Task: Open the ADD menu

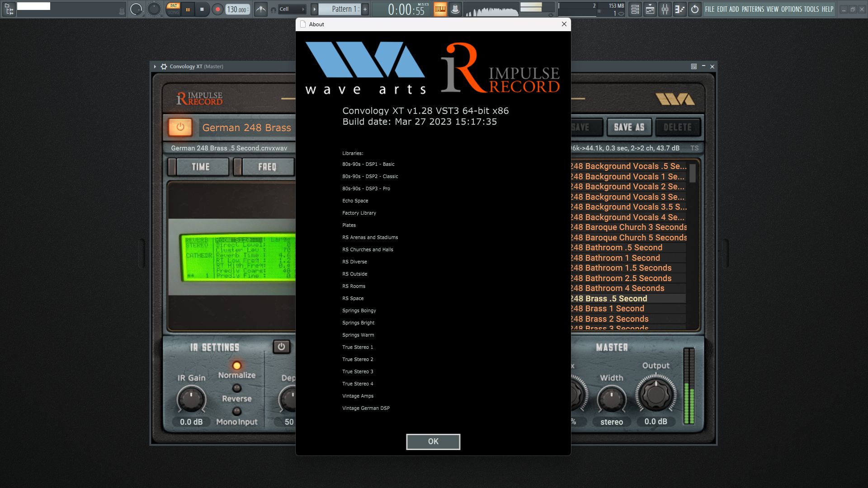Action: tap(734, 9)
